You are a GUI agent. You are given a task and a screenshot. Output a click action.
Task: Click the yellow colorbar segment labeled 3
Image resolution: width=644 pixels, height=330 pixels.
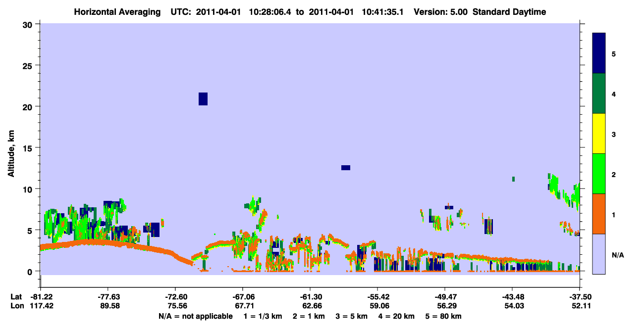coord(599,134)
